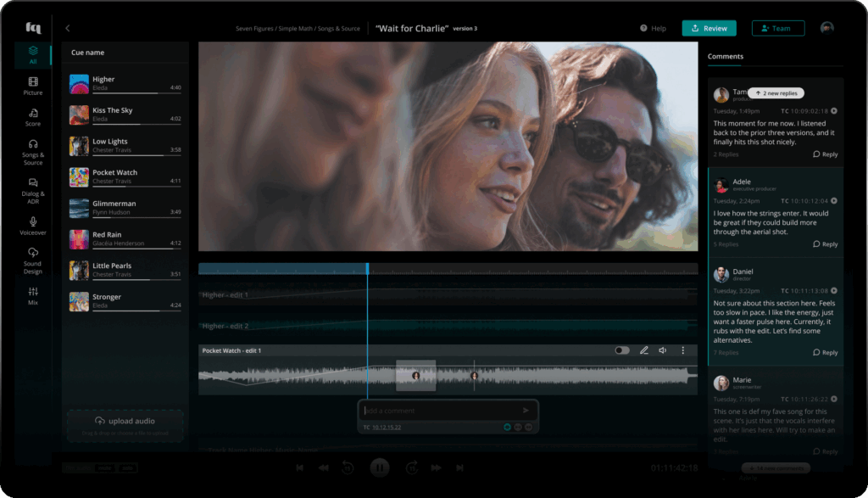Image resolution: width=868 pixels, height=498 pixels.
Task: Toggle the switch on Pocket Watch - edit 1
Action: click(622, 350)
